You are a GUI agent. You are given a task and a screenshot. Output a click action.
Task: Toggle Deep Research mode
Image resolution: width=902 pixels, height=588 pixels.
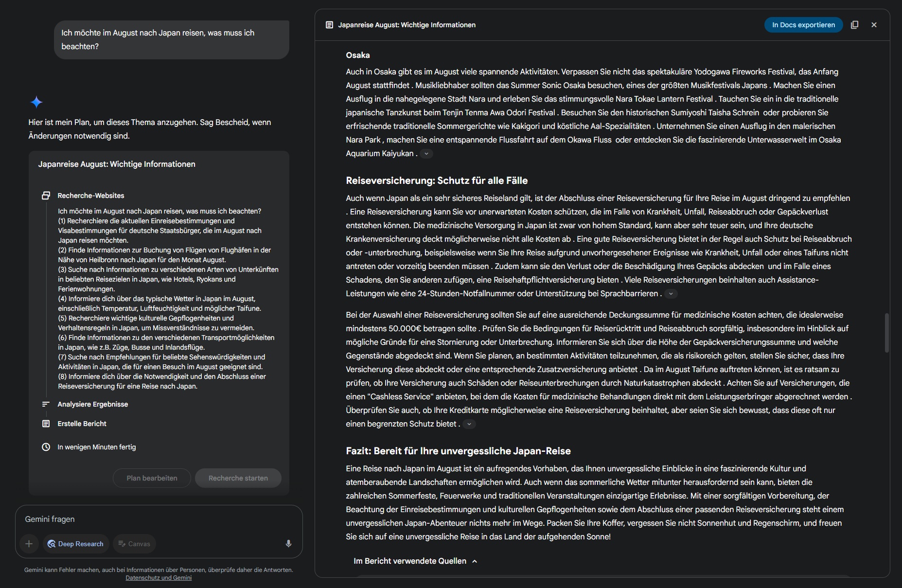tap(76, 544)
